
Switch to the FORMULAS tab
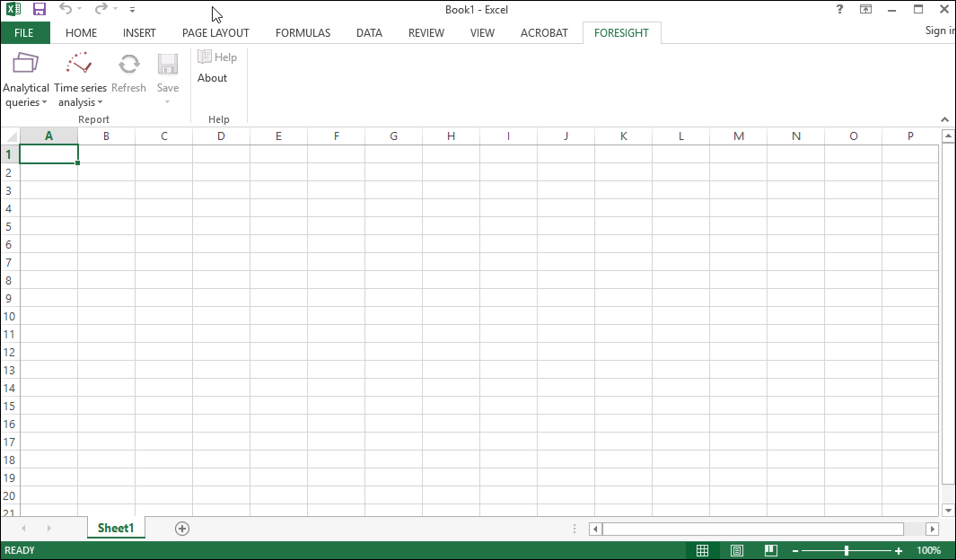303,33
